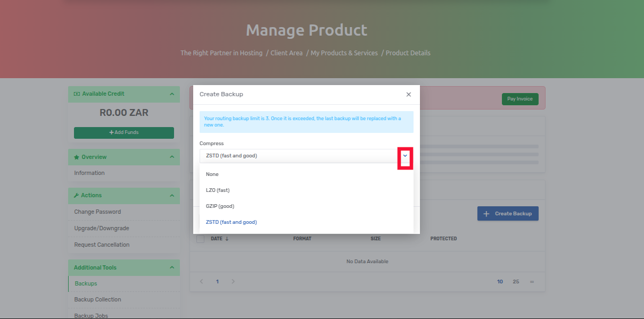Switch to the Backup Collection section
The image size is (644, 319).
pyautogui.click(x=97, y=299)
